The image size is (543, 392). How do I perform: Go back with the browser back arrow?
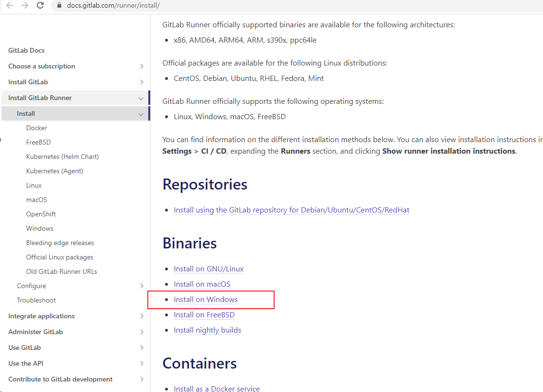click(10, 5)
